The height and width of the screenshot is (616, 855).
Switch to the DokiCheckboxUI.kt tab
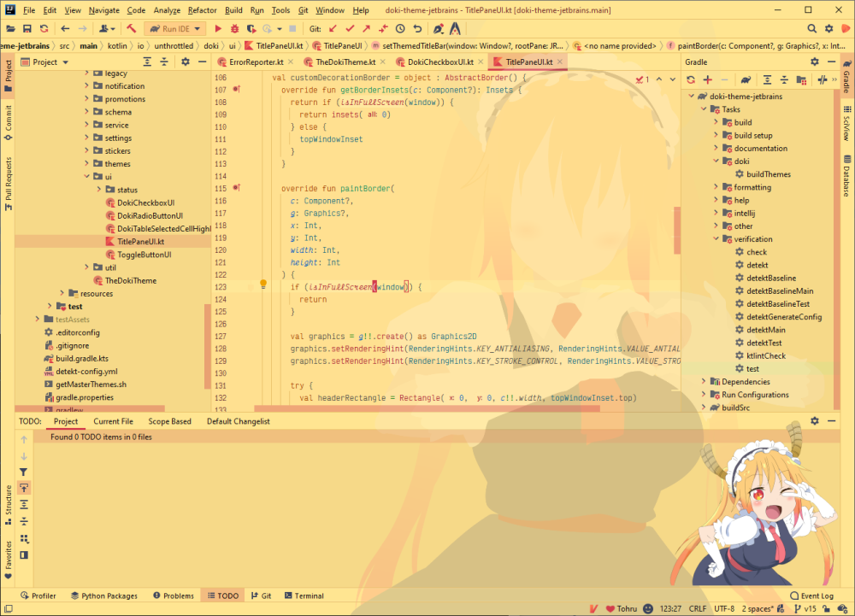pos(440,62)
